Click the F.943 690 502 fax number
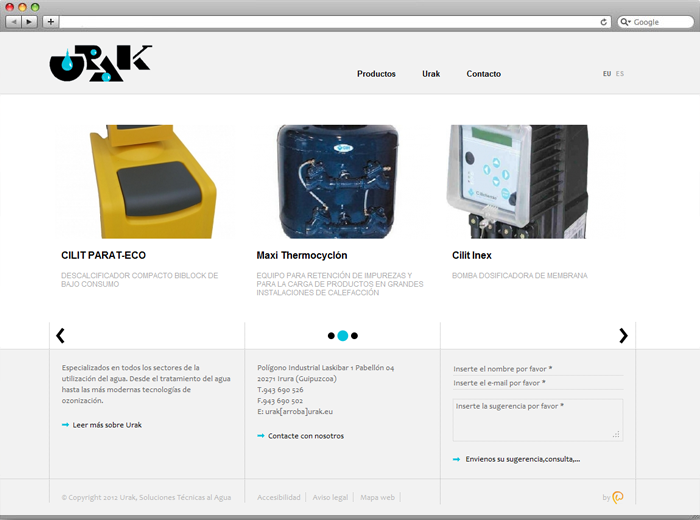Viewport: 700px width, 520px height. point(280,401)
